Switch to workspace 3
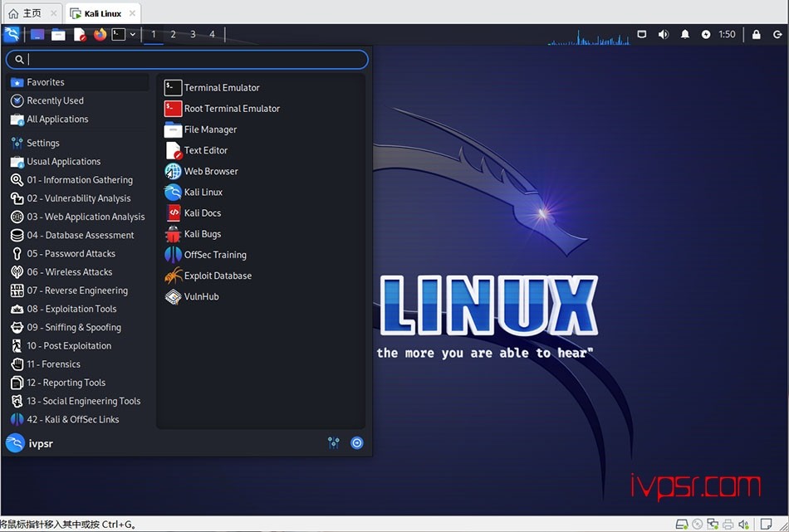Viewport: 789px width, 532px height. 193,34
